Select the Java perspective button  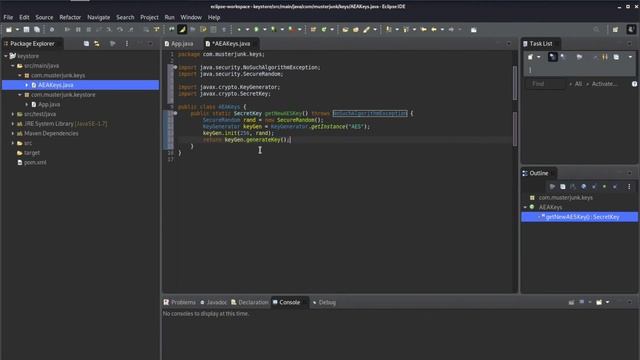(631, 29)
